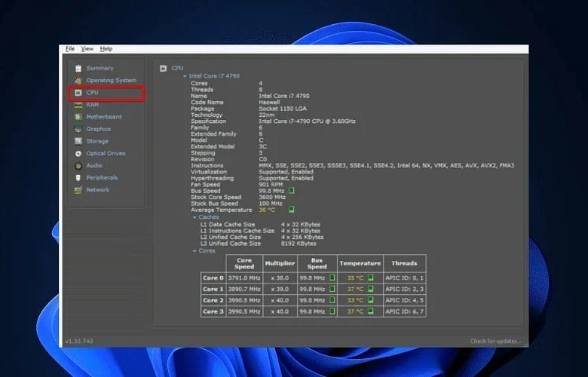Open the Network section

(98, 190)
